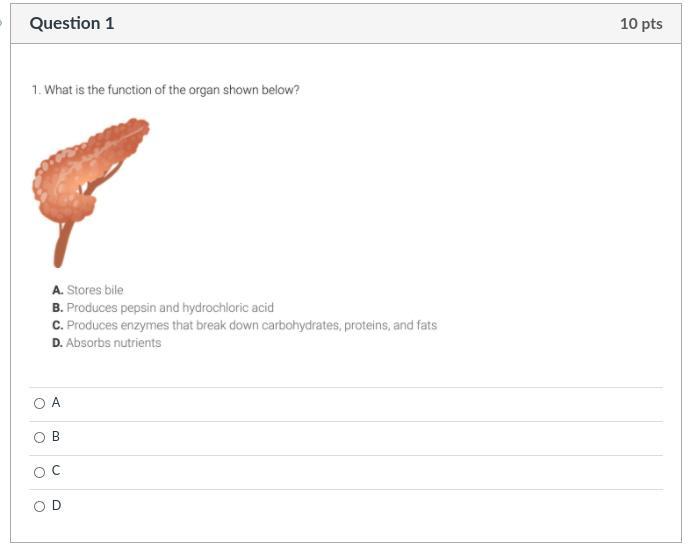Click letter label B beside second radio

click(56, 437)
